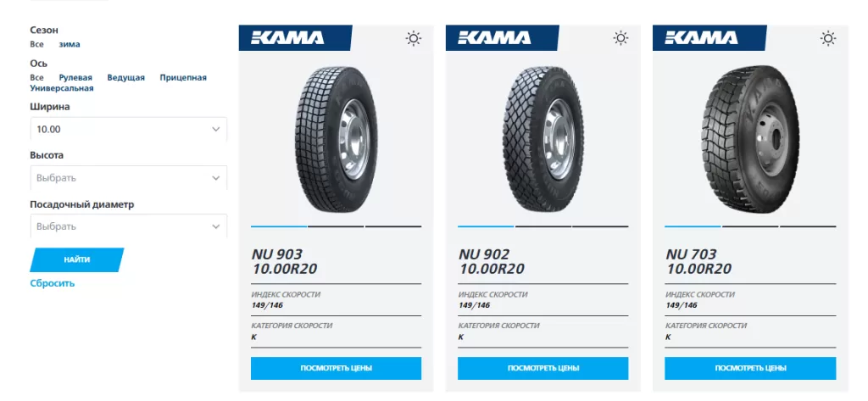Open the Посадочный диаметр dropdown
Viewport: 868px width, 401px height.
pyautogui.click(x=129, y=226)
